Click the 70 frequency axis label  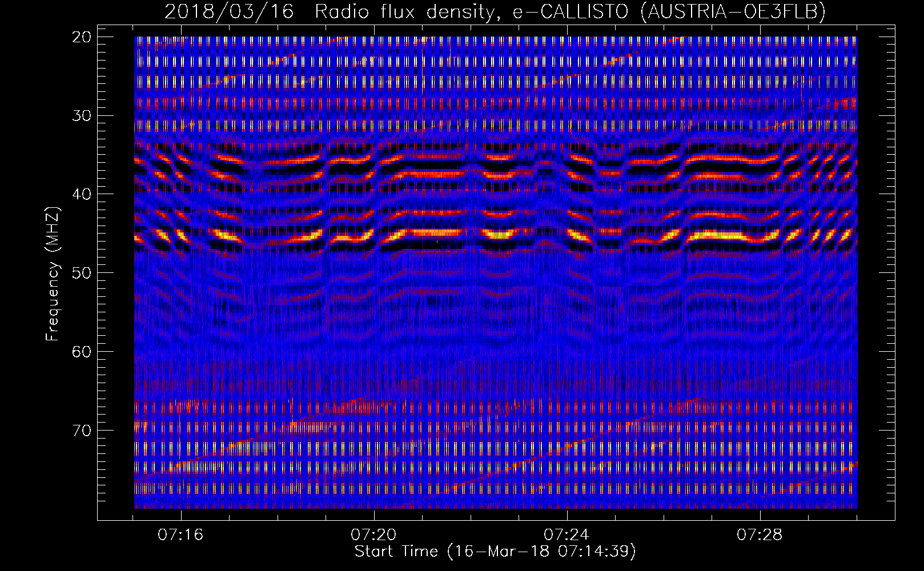pos(82,430)
